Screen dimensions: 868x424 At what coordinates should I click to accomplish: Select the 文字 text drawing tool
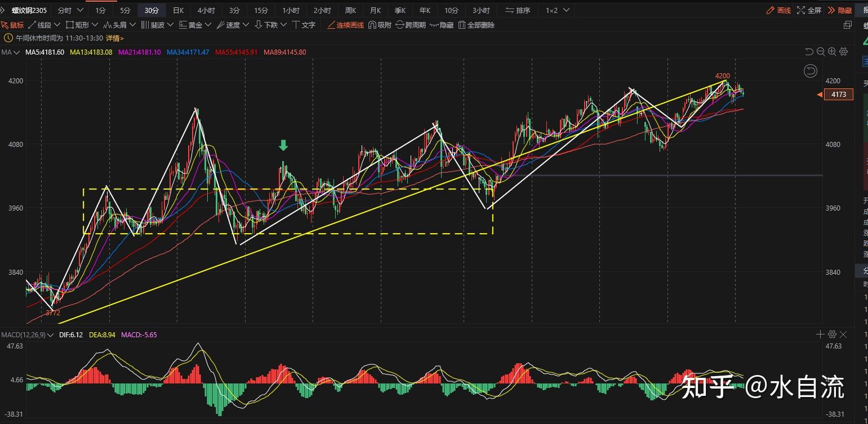pos(304,25)
